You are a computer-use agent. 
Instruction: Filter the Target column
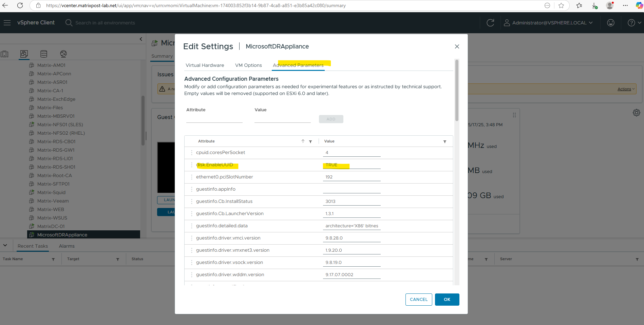tap(118, 259)
